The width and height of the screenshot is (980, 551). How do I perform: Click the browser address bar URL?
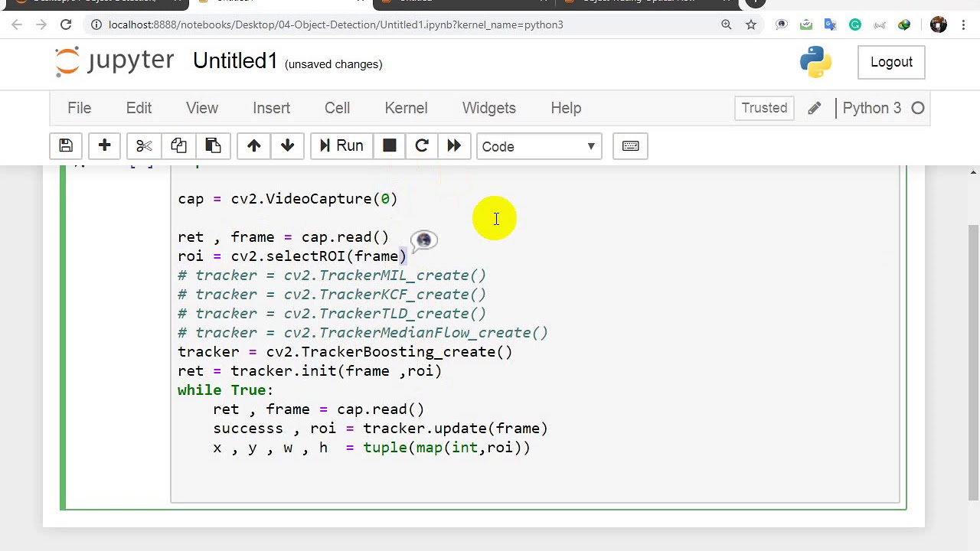[x=335, y=24]
